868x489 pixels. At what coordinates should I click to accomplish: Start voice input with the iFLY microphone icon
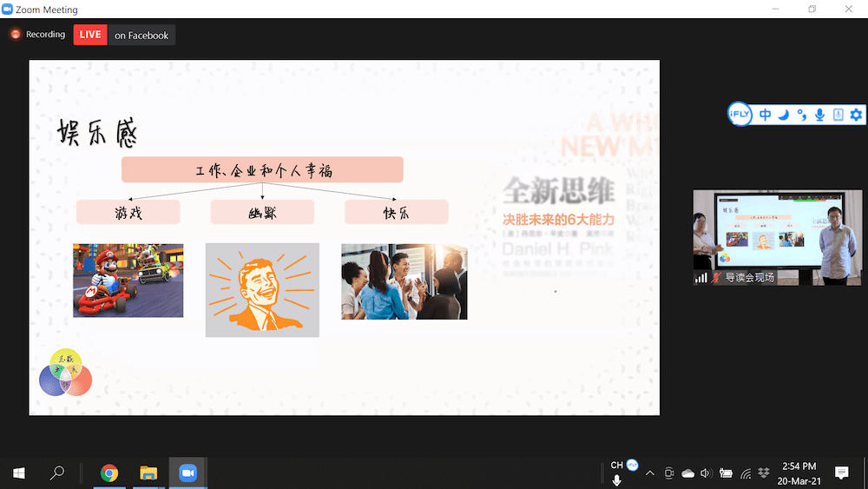819,115
